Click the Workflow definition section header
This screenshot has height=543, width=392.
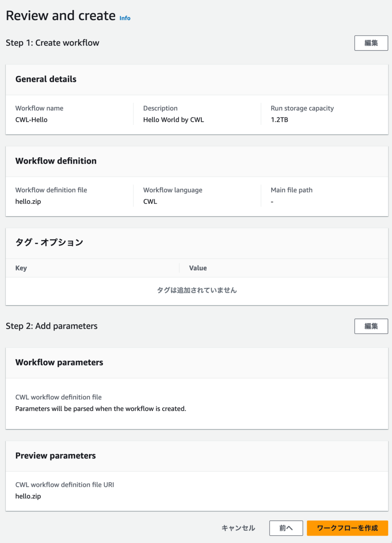pos(56,161)
